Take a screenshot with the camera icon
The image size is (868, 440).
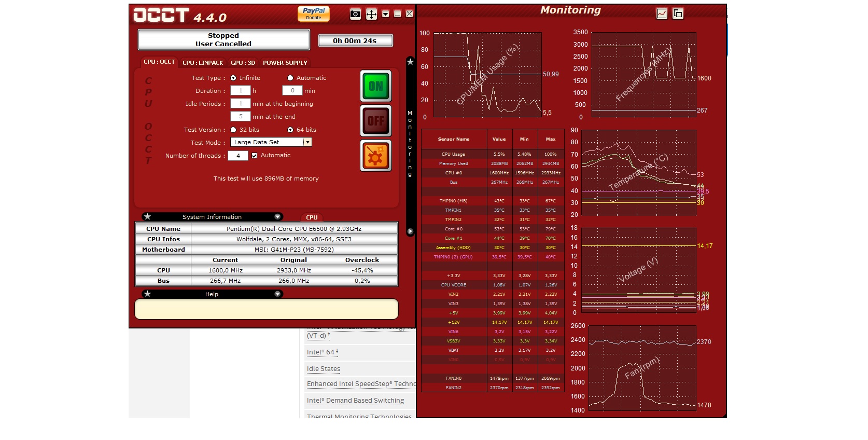coord(355,15)
